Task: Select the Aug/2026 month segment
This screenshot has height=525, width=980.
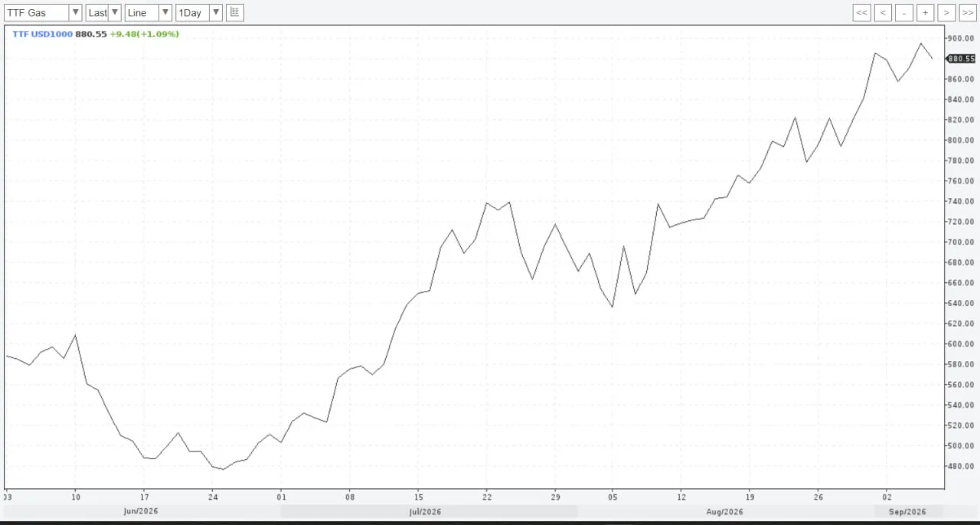Action: pos(724,511)
